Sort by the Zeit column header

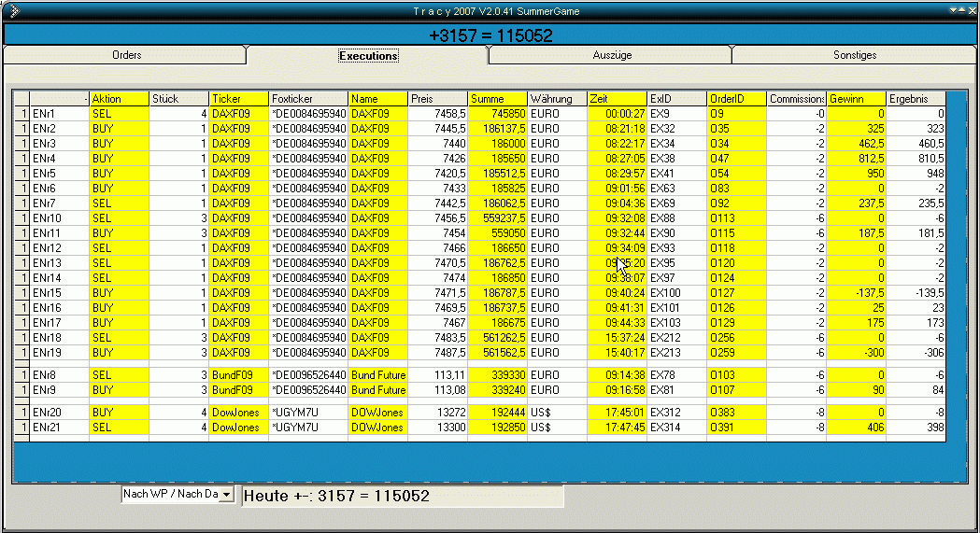click(x=617, y=99)
